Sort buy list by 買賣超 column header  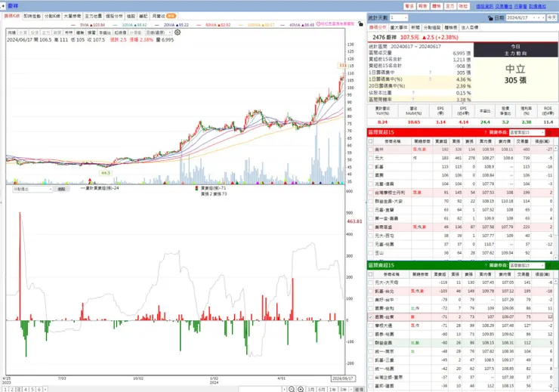(440, 141)
